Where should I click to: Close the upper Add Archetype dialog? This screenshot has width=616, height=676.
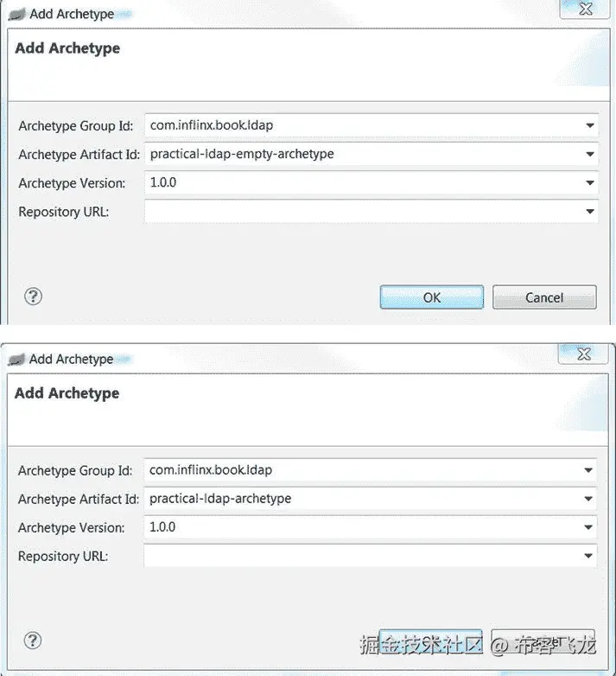coord(586,9)
